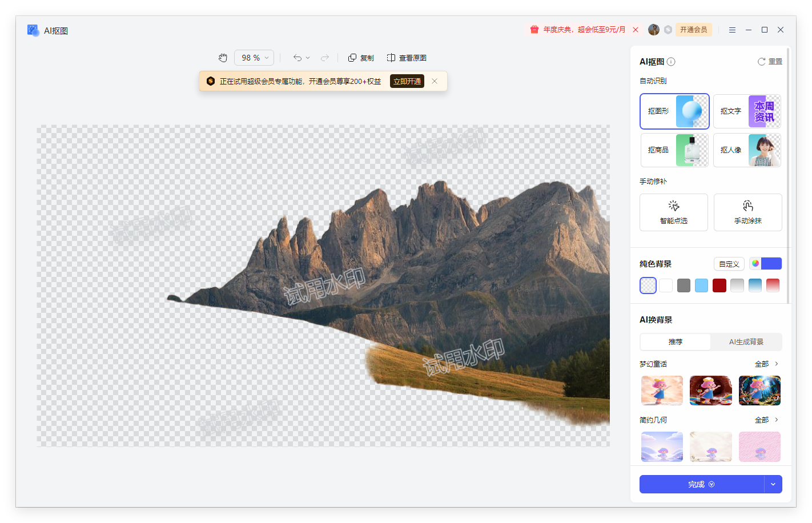
Task: Expand the arrow next to 完成
Action: pos(773,484)
